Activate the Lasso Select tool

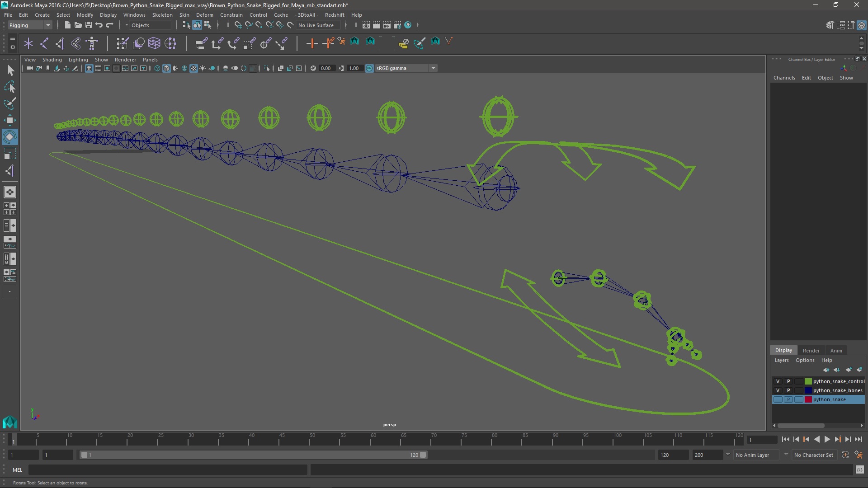pyautogui.click(x=10, y=87)
